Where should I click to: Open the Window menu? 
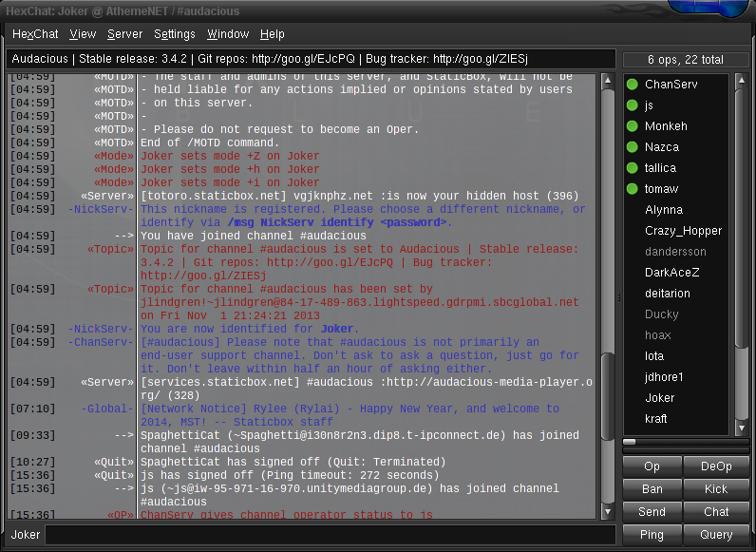tap(228, 34)
